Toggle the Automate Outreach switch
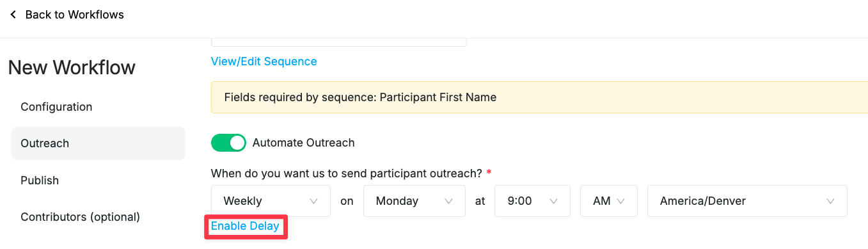868x249 pixels. [x=228, y=143]
